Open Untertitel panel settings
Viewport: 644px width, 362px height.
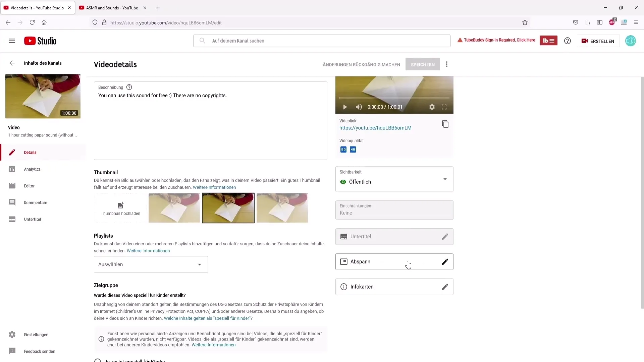445,236
